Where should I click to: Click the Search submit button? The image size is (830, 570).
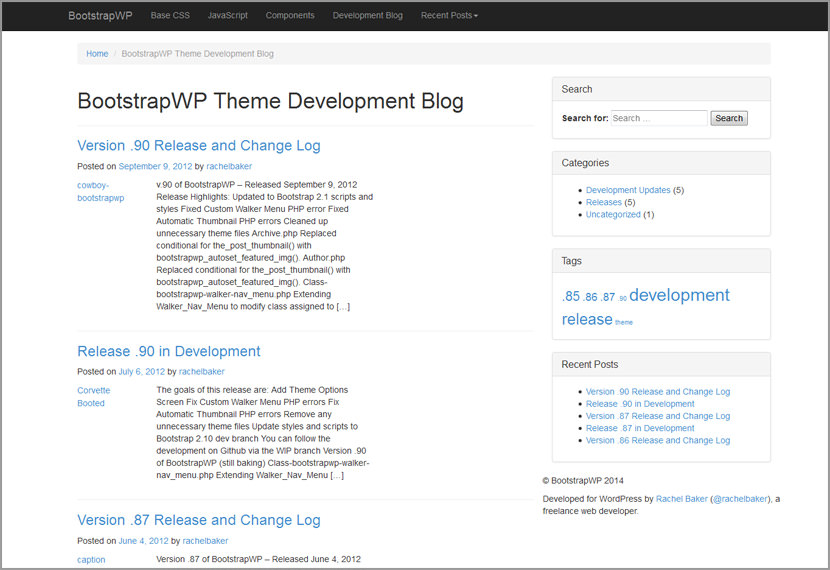point(729,118)
